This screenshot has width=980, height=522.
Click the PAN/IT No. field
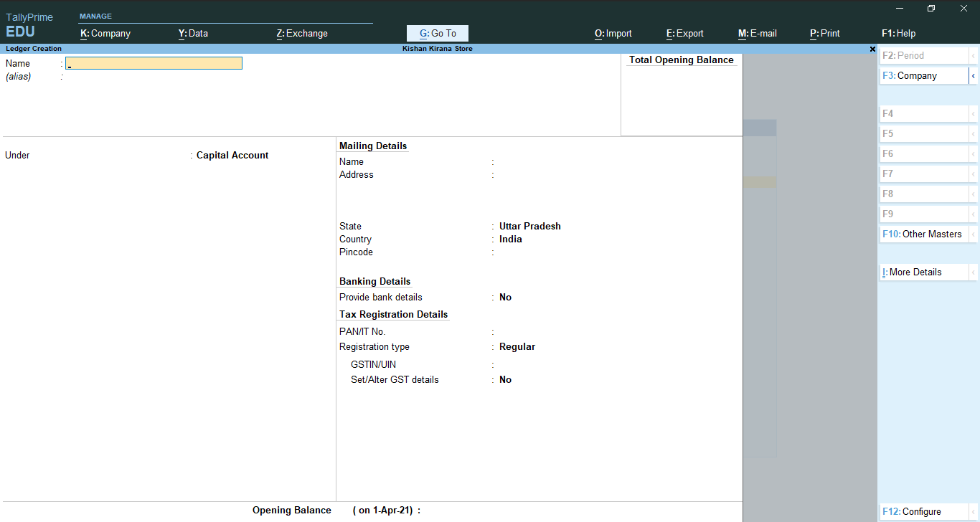click(617, 332)
